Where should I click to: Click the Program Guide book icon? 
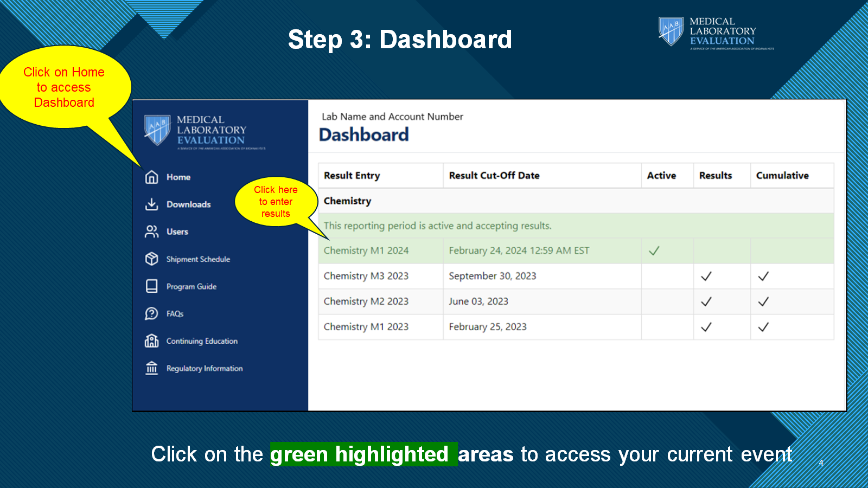tap(152, 286)
